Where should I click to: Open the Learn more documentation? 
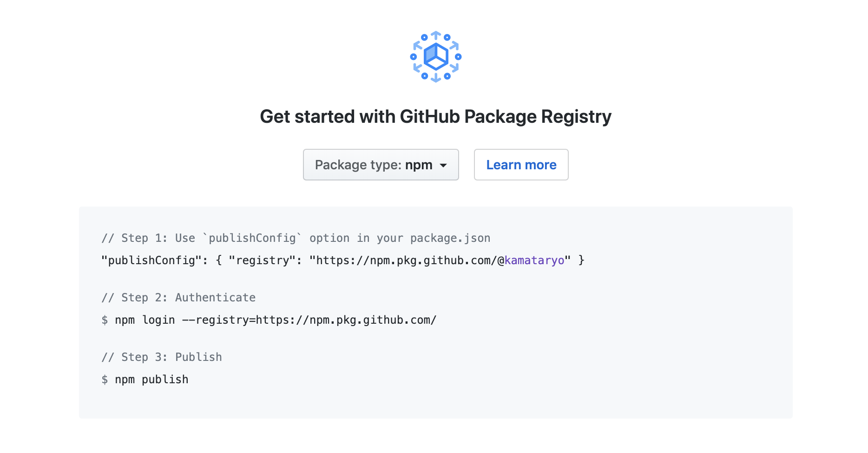point(521,165)
